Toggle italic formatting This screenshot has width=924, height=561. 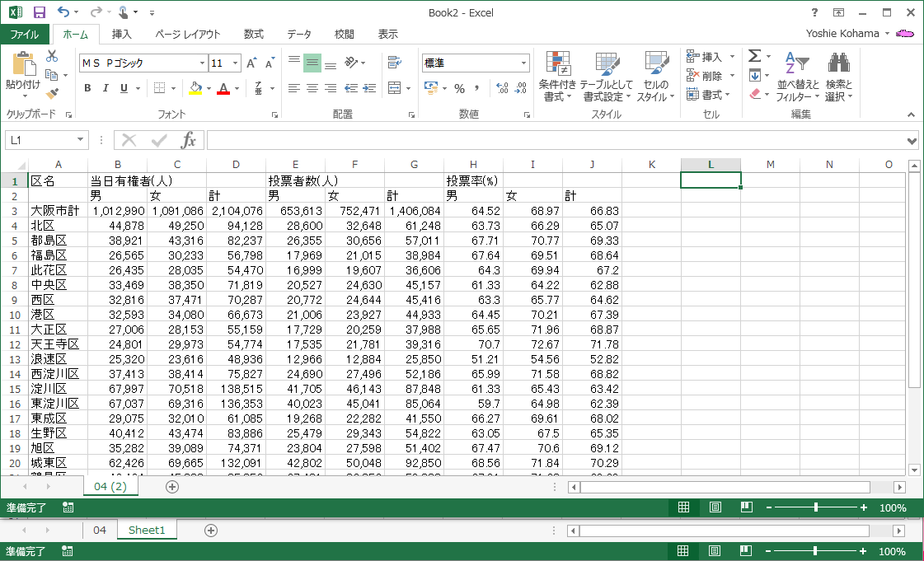[106, 88]
